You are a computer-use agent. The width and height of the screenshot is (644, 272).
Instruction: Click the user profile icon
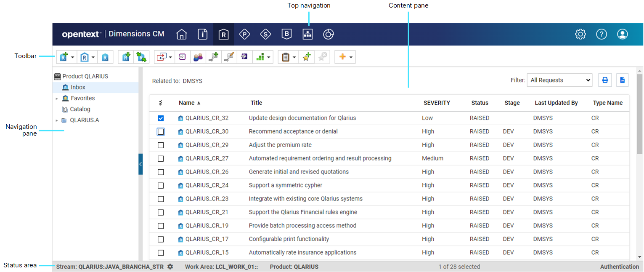tap(623, 35)
